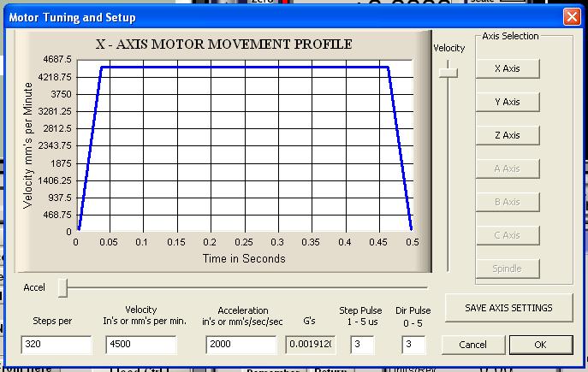
Task: Select the X Axis button
Action: tap(508, 69)
